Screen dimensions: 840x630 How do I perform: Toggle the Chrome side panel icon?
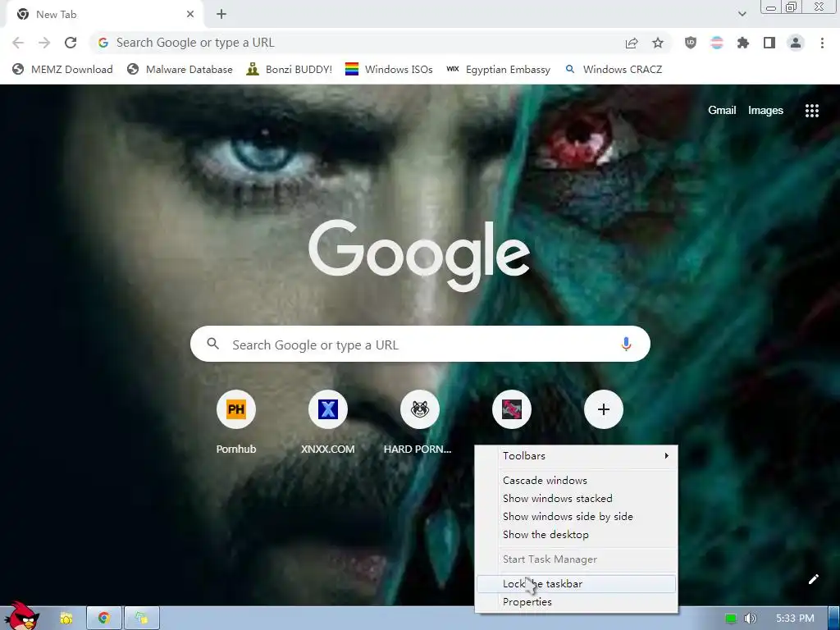pyautogui.click(x=769, y=43)
